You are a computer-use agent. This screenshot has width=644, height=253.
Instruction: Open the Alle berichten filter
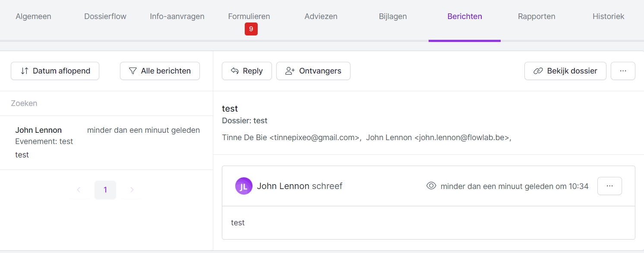point(160,71)
